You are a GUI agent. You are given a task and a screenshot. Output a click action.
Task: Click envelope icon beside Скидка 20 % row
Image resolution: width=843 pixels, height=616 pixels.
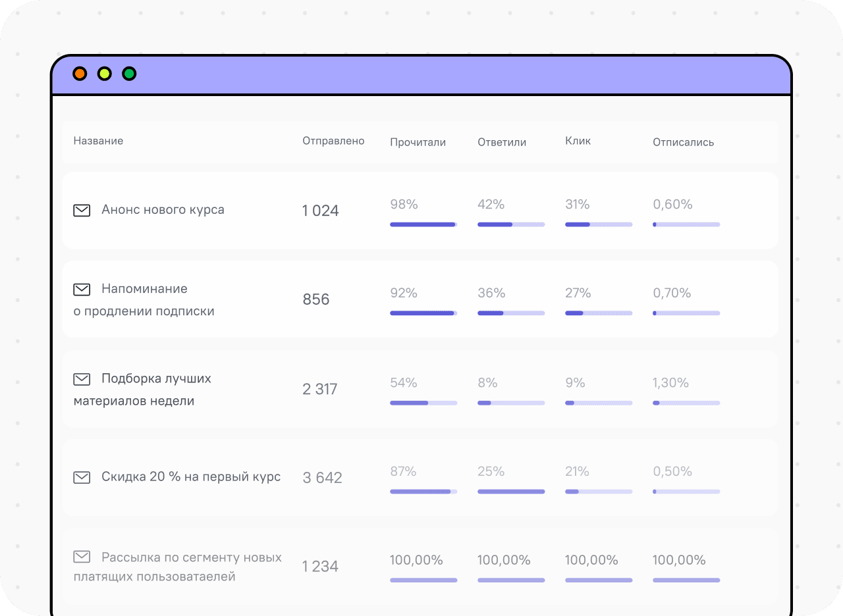(x=82, y=477)
